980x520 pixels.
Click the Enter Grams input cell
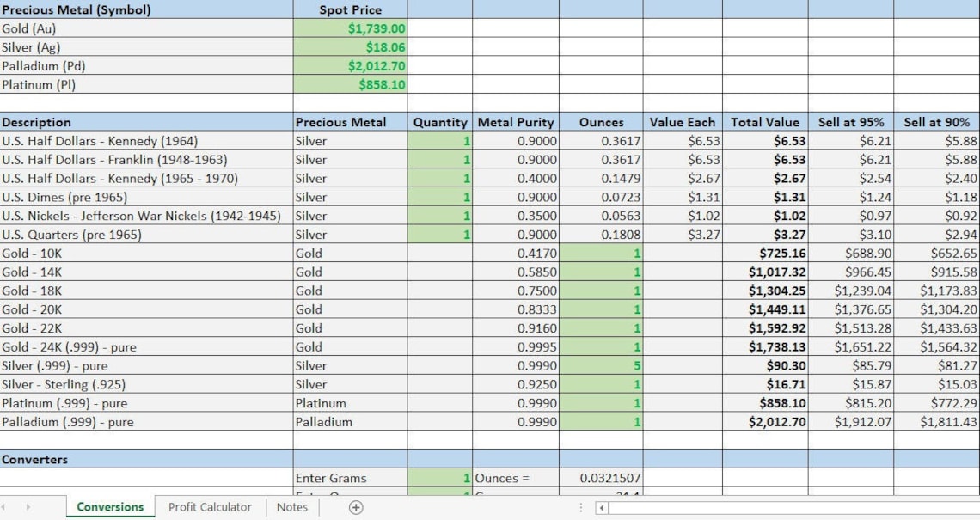tap(439, 478)
